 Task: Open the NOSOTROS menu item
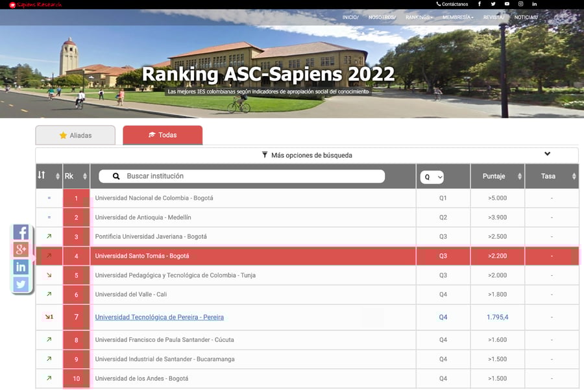coord(382,17)
